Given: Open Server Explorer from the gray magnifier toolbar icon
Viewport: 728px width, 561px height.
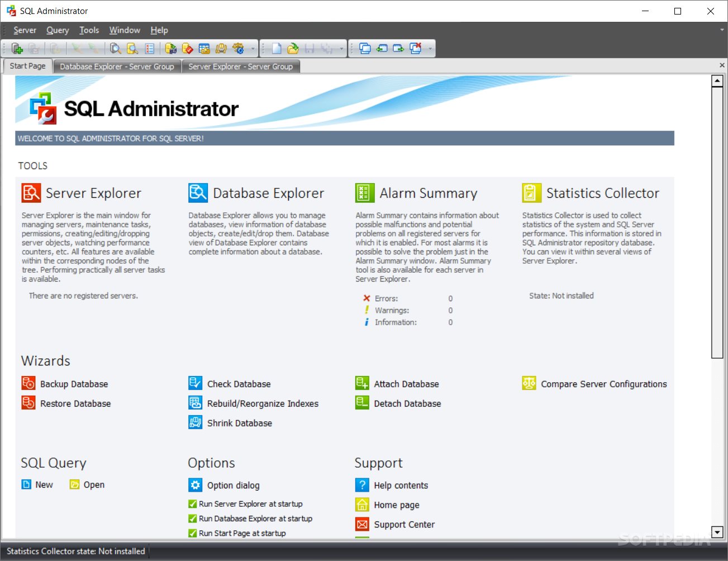Looking at the screenshot, I should (x=116, y=49).
